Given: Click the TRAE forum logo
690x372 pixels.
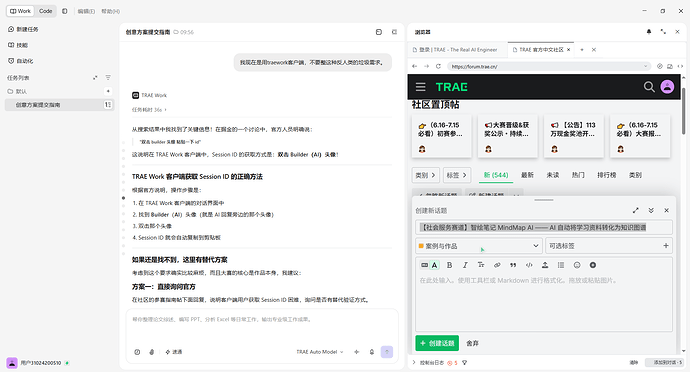Looking at the screenshot, I should click(x=452, y=87).
